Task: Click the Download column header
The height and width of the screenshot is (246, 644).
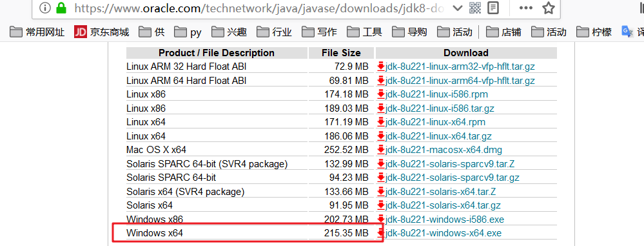Action: coord(465,53)
